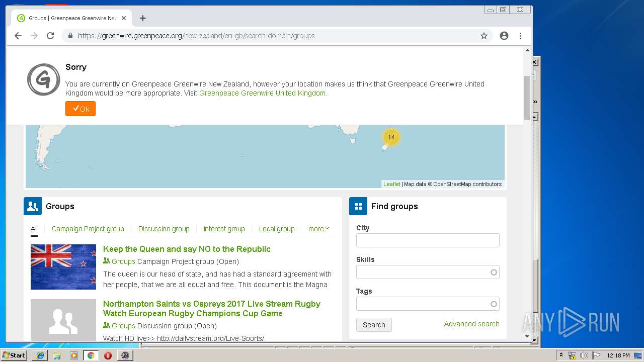
Task: Open Keep the Queen group title
Action: [x=187, y=249]
